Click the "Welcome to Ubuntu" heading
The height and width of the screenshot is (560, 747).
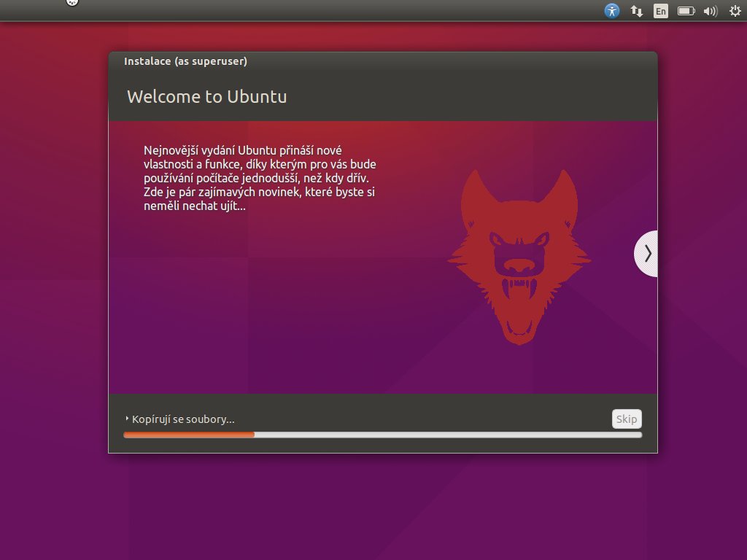click(206, 97)
